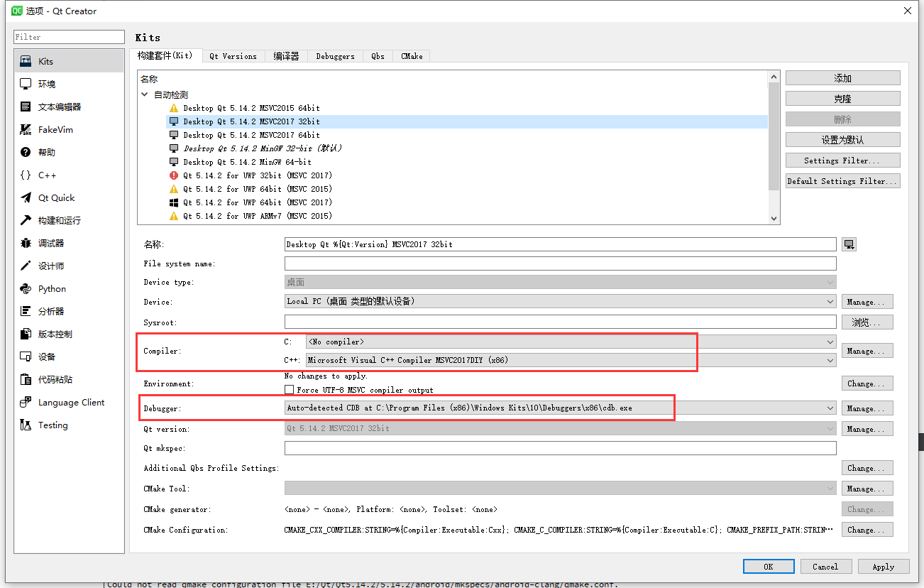The height and width of the screenshot is (588, 924).
Task: Enable Force UTF-8 MSVC compiler output
Action: [289, 390]
